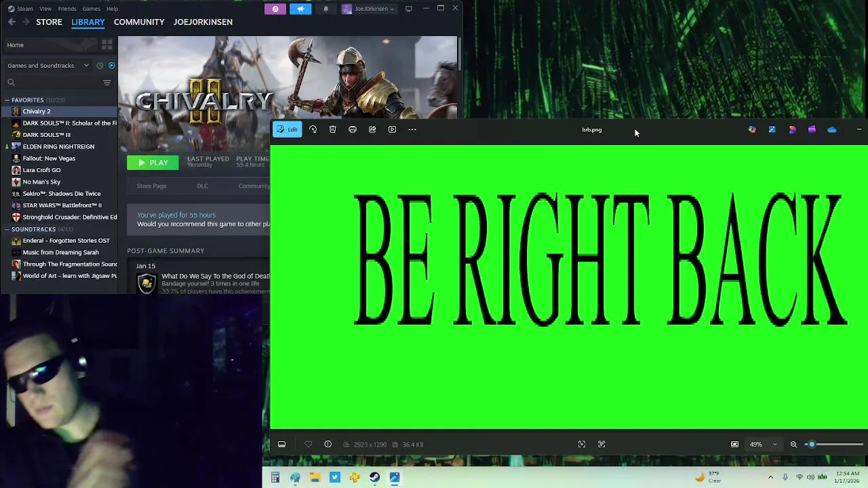
Task: Open advanced filter options in Steam library
Action: pos(107,83)
